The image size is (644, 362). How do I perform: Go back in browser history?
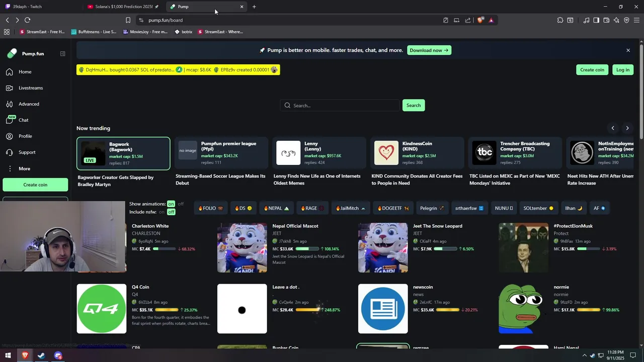(7, 20)
